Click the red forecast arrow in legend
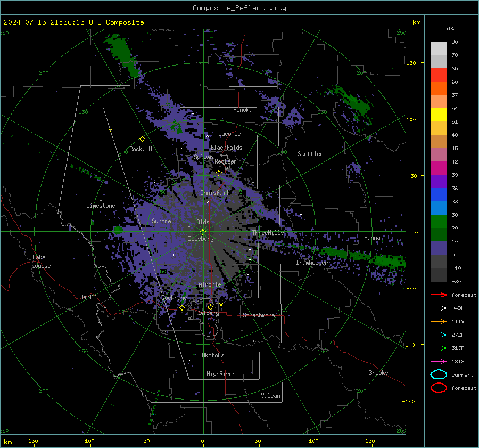Viewport: 479px width, 448px height. click(439, 295)
